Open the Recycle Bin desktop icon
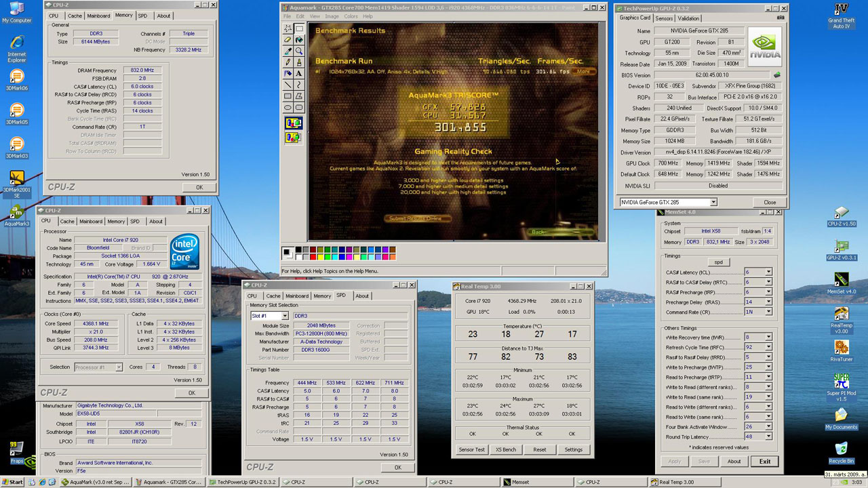 coord(842,453)
